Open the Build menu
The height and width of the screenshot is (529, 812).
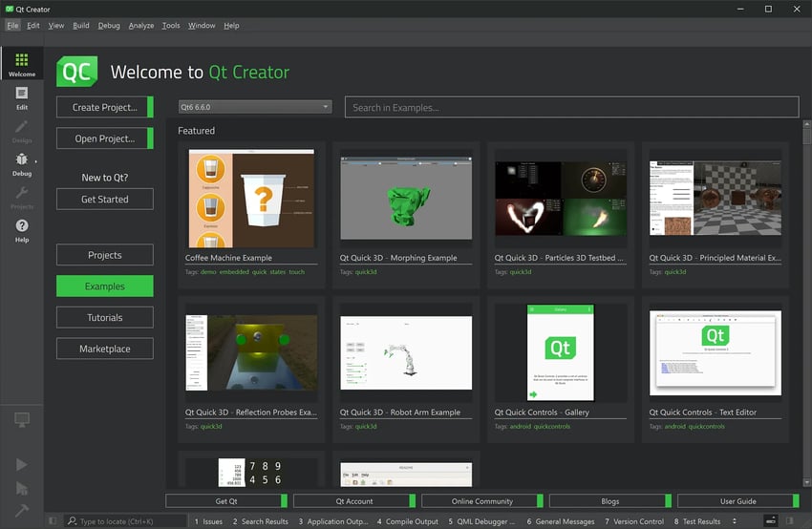coord(81,26)
